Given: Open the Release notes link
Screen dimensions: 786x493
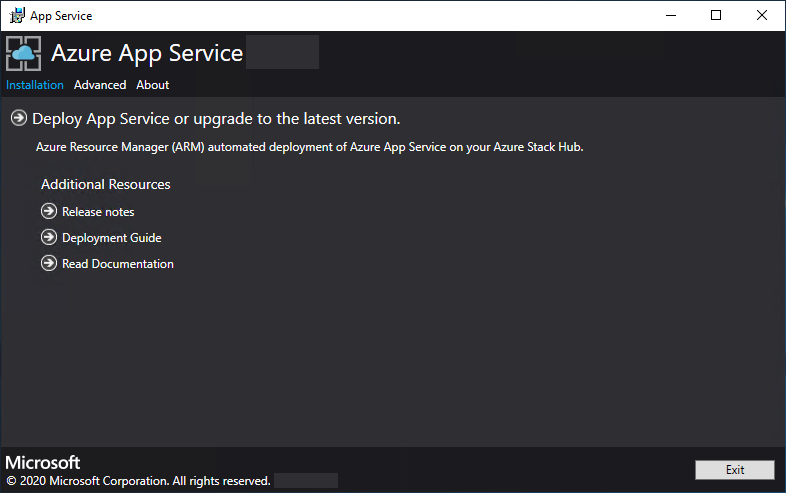Looking at the screenshot, I should (x=98, y=212).
